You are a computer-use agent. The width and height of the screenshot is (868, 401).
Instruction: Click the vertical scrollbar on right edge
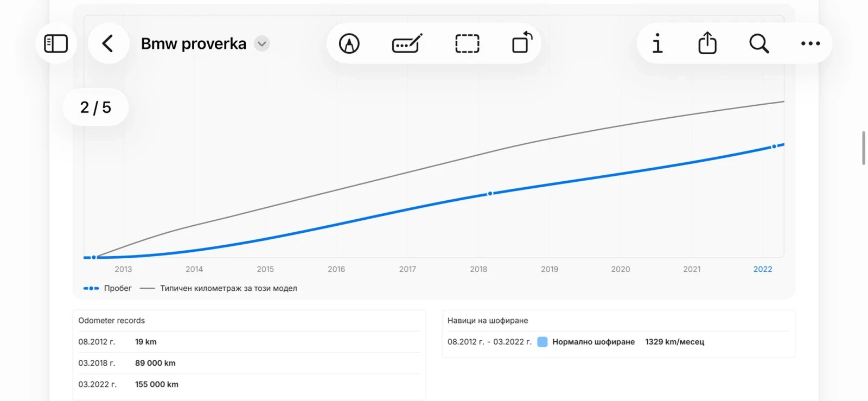863,148
